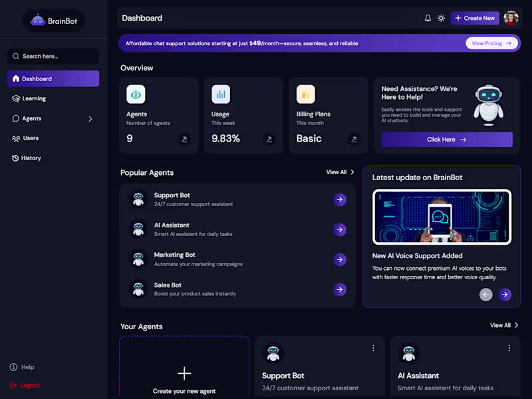The width and height of the screenshot is (532, 399).
Task: Click Create your new agent card
Action: (184, 367)
